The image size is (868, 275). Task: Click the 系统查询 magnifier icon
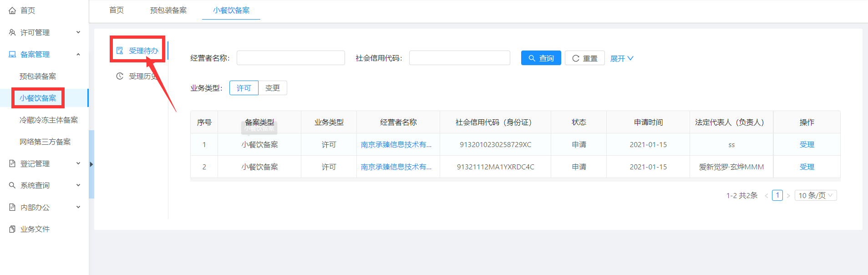point(12,185)
